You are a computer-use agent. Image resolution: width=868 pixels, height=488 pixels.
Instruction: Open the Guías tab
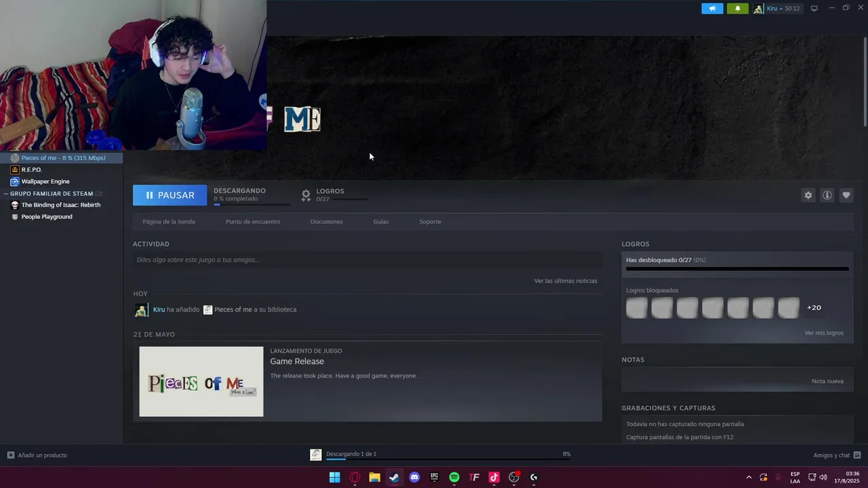click(380, 222)
